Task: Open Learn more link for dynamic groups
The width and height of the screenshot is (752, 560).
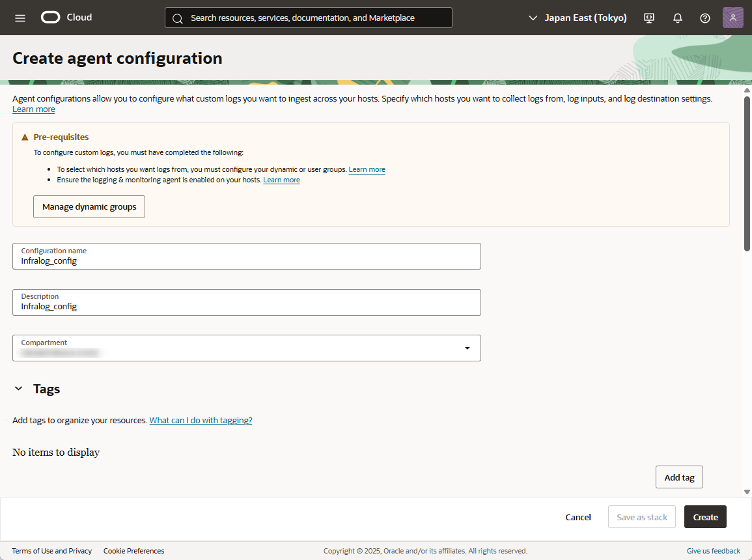Action: (x=367, y=169)
